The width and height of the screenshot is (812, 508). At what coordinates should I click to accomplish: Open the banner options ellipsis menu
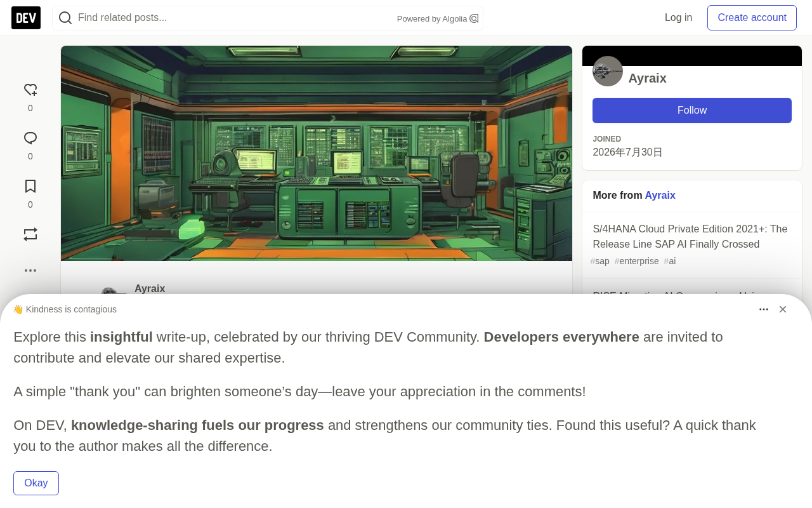pyautogui.click(x=764, y=309)
